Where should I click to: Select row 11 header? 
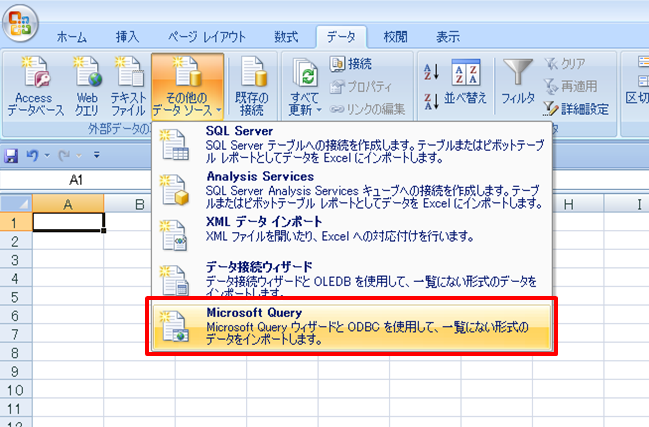16,409
